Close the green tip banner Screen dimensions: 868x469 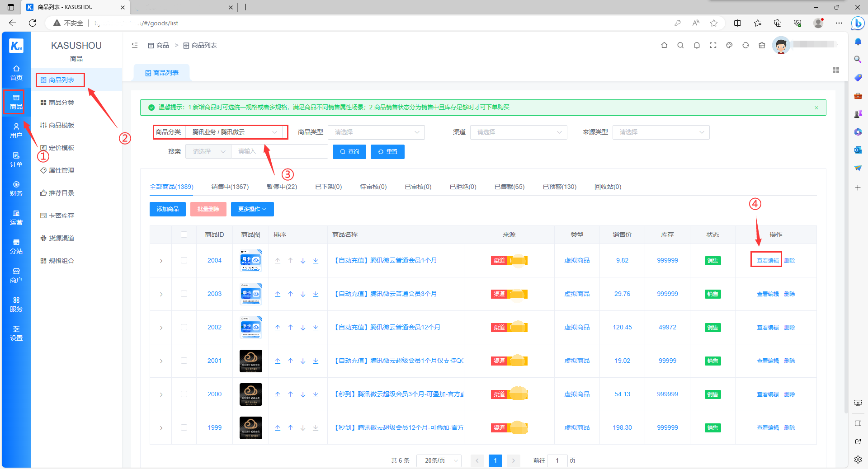(816, 108)
